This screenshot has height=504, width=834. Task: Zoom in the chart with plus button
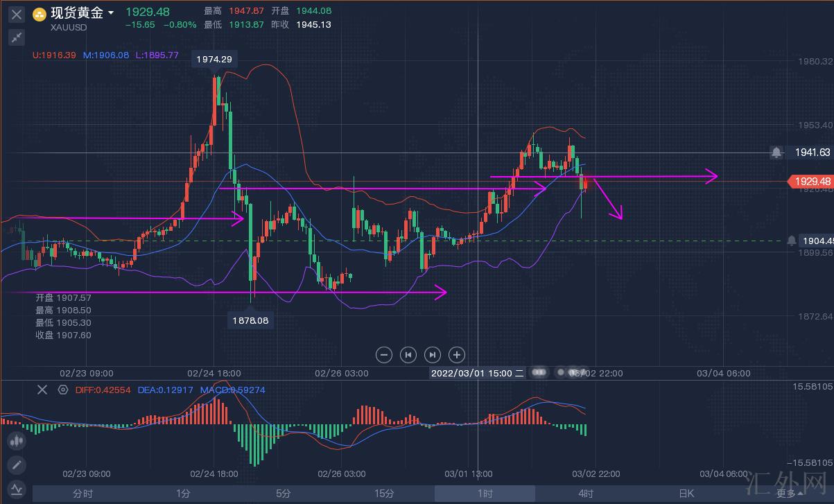pos(457,355)
